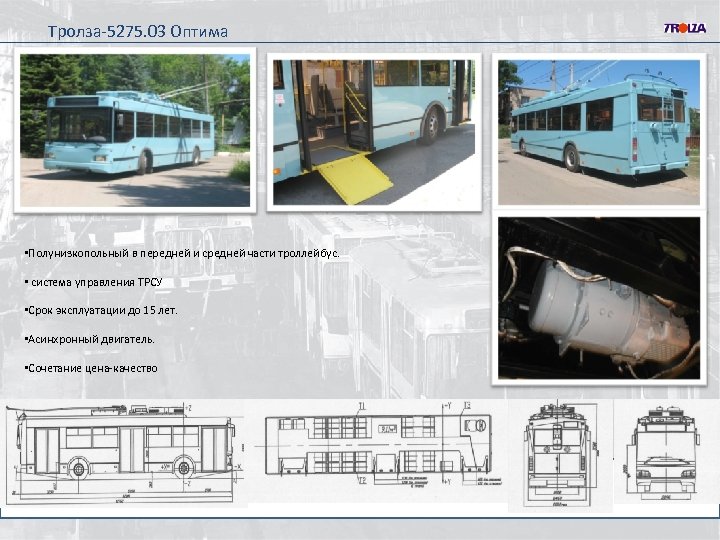The height and width of the screenshot is (540, 720).
Task: Click the bullet 'Асинхронный двигатель'
Action: 90,339
